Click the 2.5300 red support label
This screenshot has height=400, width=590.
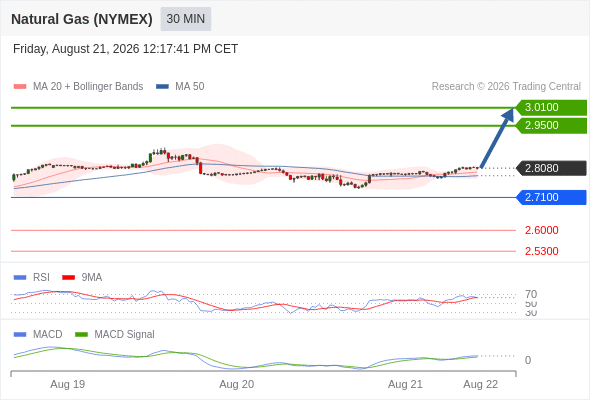[x=541, y=251]
